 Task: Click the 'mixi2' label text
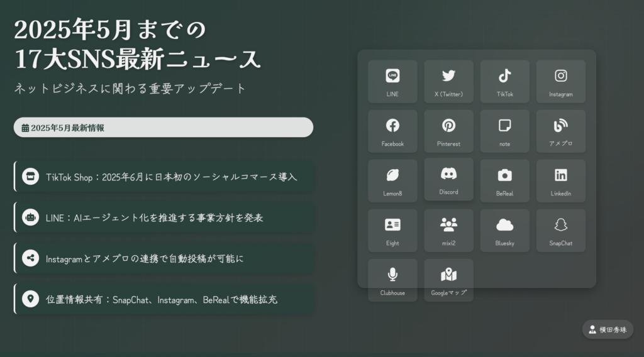tap(448, 243)
